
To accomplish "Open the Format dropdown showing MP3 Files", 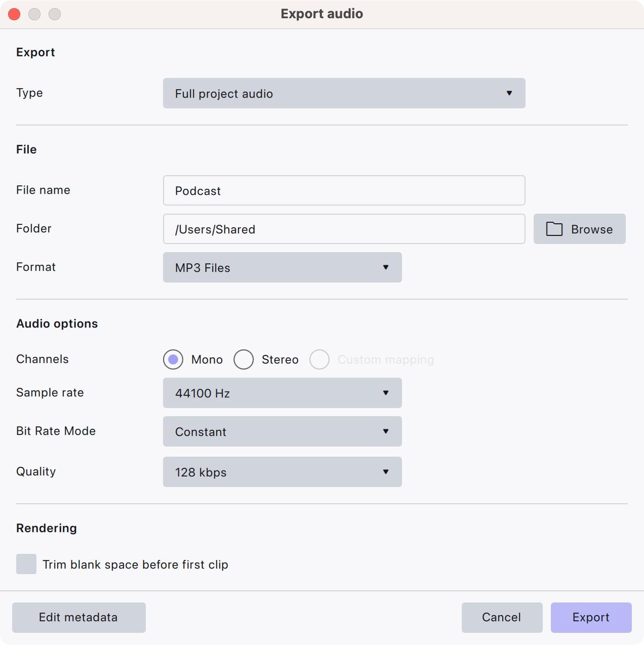I will pyautogui.click(x=282, y=267).
